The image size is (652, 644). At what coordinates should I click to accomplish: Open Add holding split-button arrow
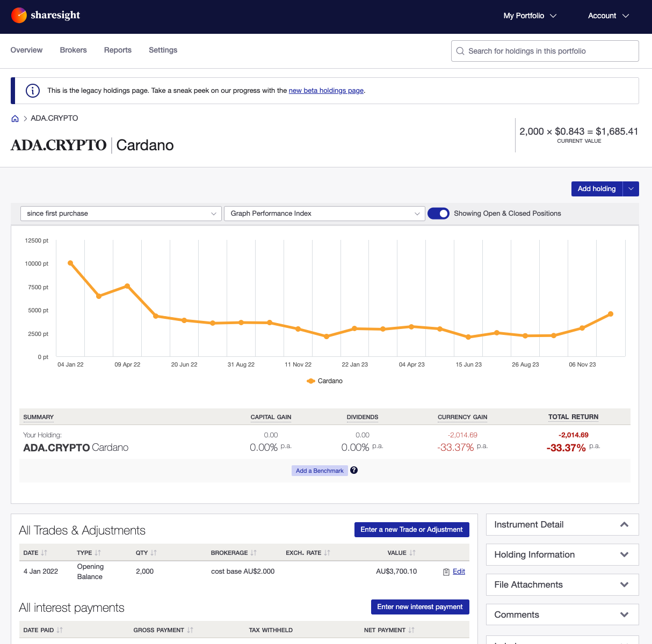(x=631, y=189)
